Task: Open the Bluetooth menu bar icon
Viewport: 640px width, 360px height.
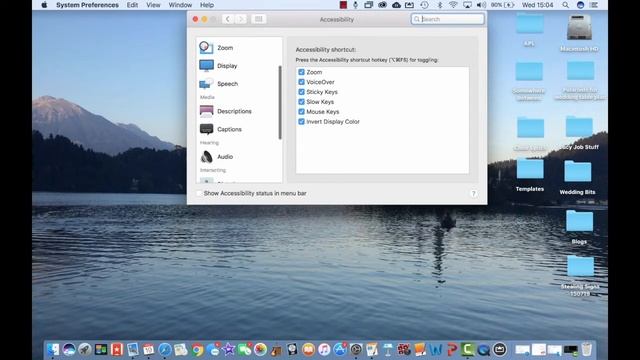Action: click(440, 5)
